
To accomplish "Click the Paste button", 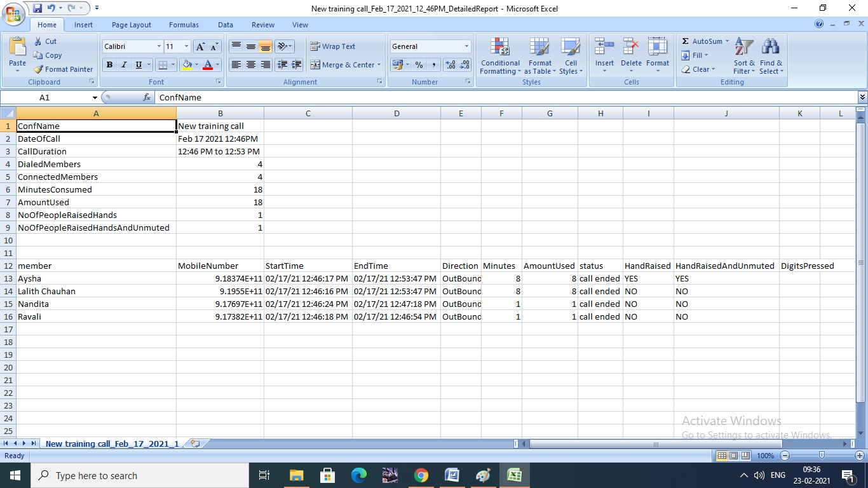I will (x=17, y=55).
